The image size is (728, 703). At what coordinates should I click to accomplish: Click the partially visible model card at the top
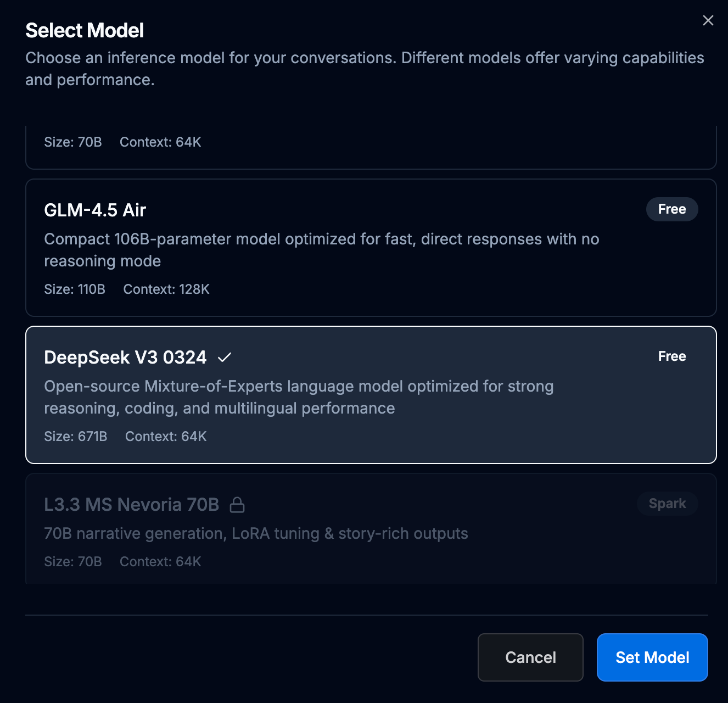(x=371, y=147)
